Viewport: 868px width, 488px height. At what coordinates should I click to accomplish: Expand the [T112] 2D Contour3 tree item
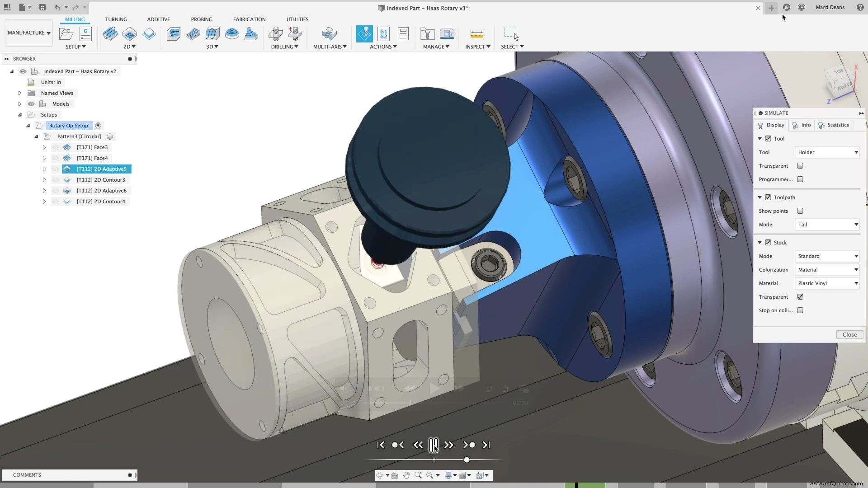[44, 180]
